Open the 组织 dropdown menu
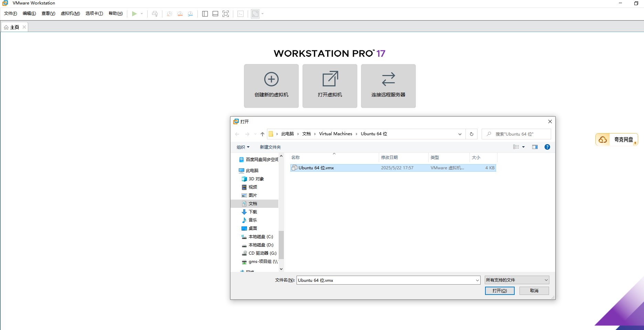This screenshot has width=644, height=330. 243,147
